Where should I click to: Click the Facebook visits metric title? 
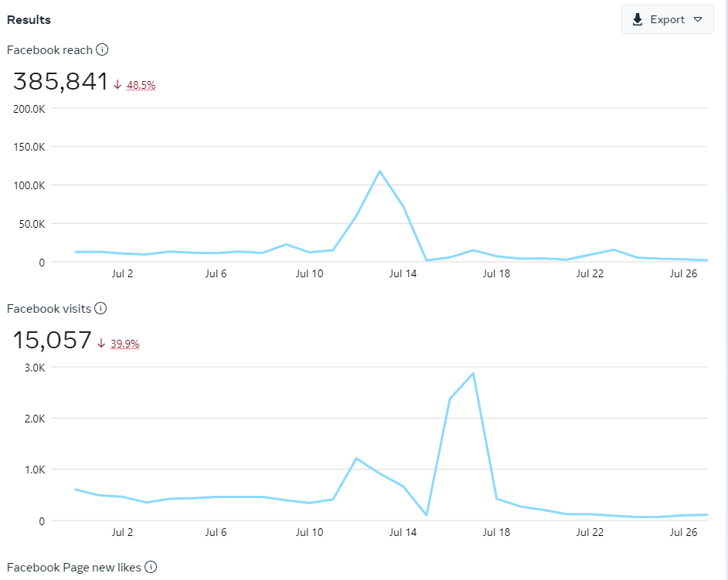coord(49,309)
